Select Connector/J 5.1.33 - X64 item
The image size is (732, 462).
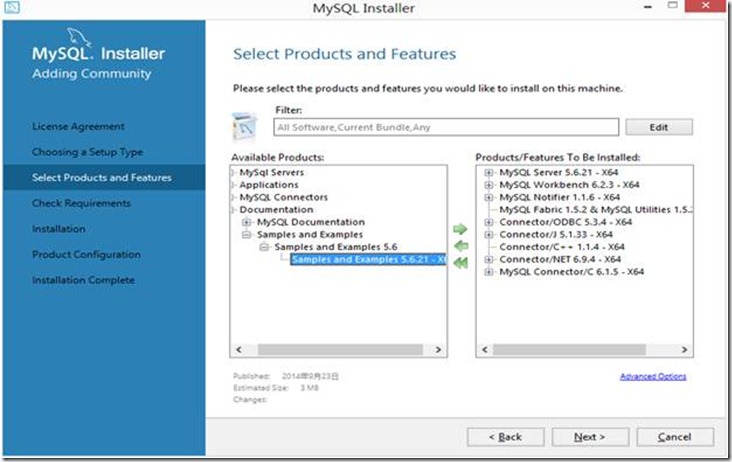(x=556, y=235)
